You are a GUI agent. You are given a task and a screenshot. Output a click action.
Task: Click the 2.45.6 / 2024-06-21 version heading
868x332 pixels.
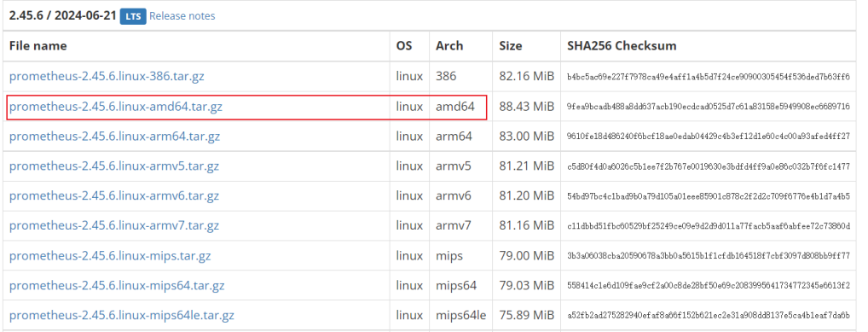(x=62, y=15)
